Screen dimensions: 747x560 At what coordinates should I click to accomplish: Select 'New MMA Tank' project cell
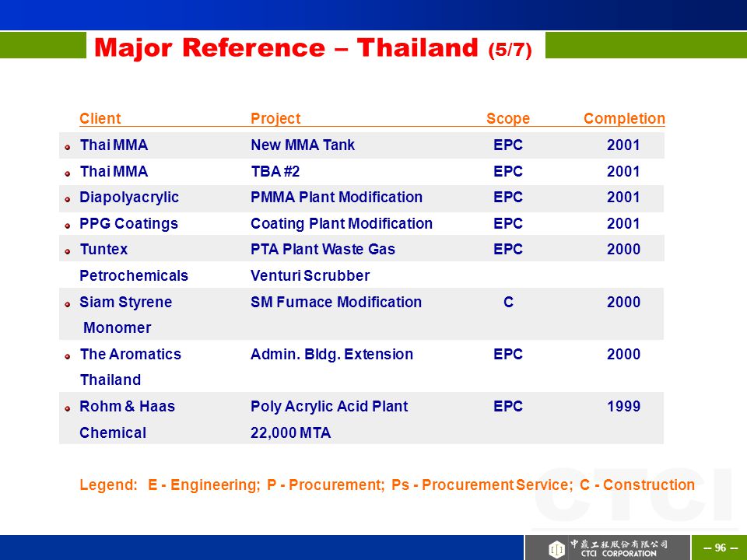[303, 145]
